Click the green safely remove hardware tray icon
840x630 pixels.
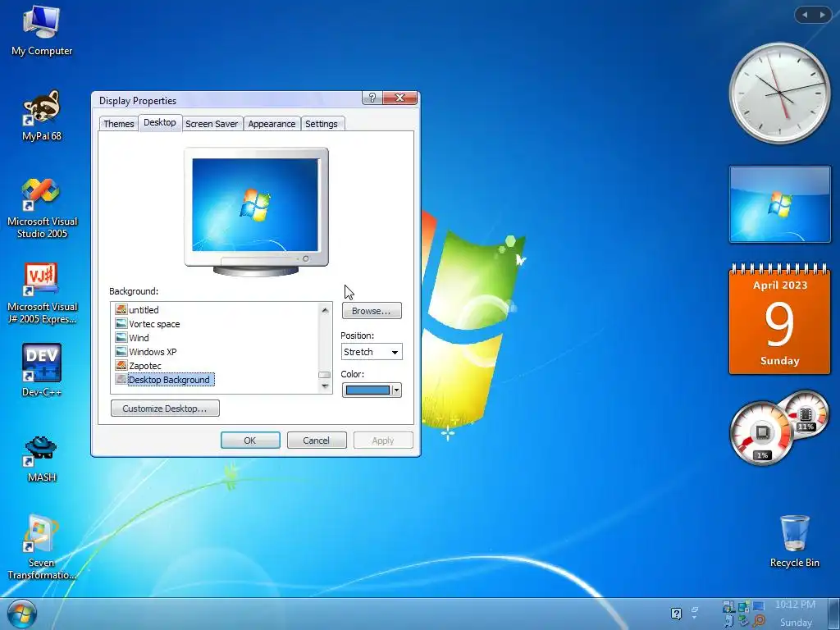[x=743, y=620]
